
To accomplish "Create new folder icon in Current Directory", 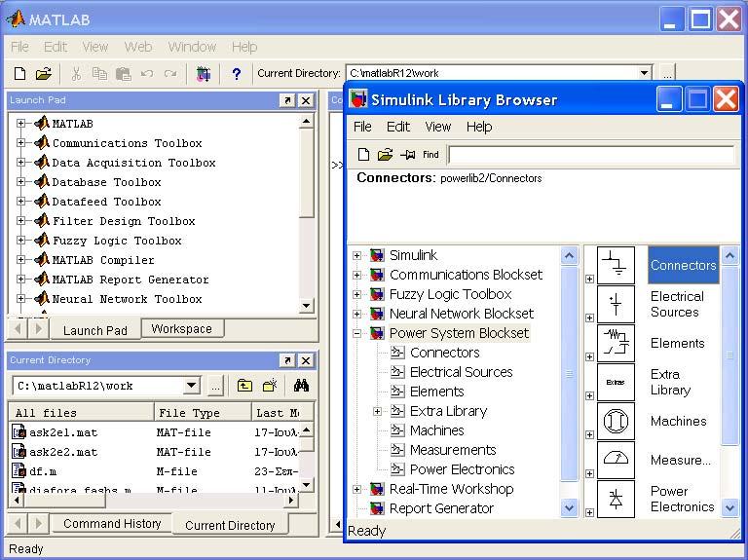I will 270,386.
